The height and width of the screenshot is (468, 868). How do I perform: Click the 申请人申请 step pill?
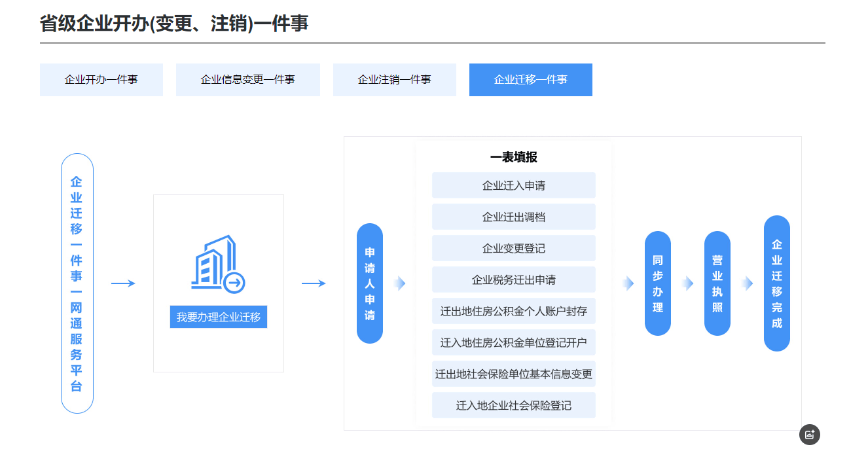tap(370, 283)
